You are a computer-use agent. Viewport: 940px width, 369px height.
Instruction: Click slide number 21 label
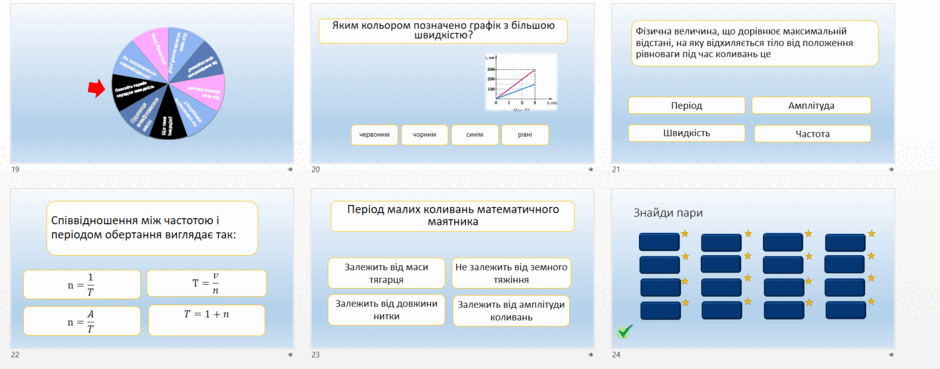click(x=616, y=170)
